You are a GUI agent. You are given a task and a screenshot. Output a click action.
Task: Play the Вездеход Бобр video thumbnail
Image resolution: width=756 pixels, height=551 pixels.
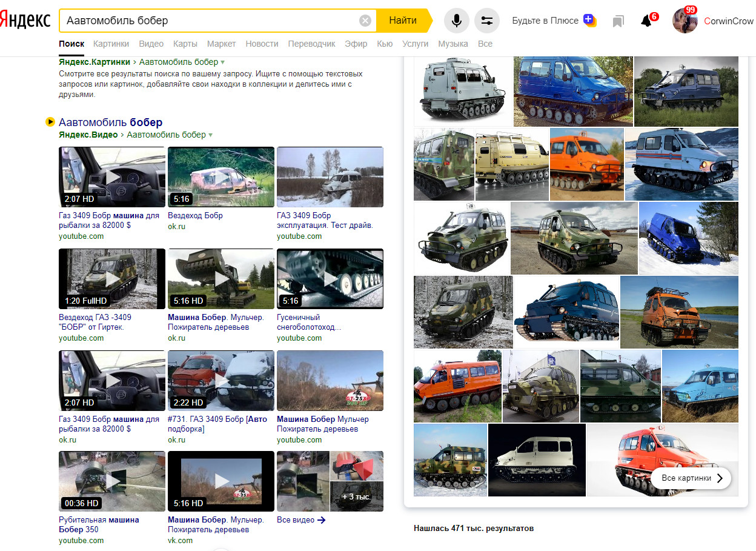221,177
